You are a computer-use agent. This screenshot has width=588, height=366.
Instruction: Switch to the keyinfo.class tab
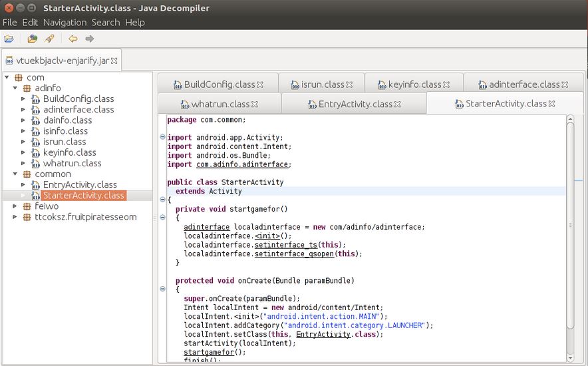click(x=414, y=85)
